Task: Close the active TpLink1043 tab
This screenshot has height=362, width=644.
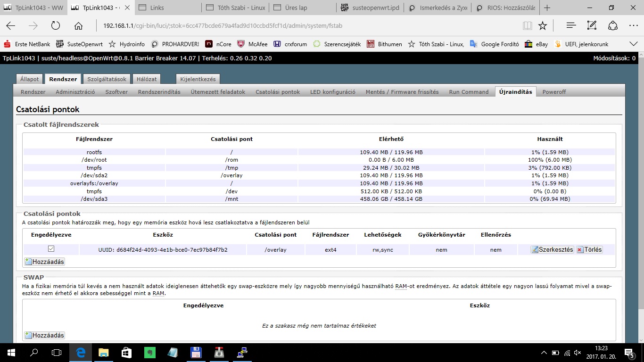Action: (x=127, y=8)
